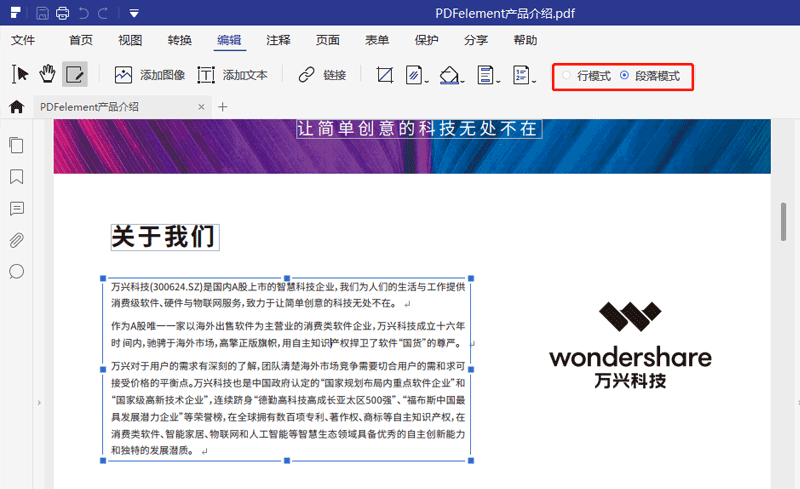Click the banner text 让简单创意的科技无处不在
The height and width of the screenshot is (489, 800).
click(419, 129)
